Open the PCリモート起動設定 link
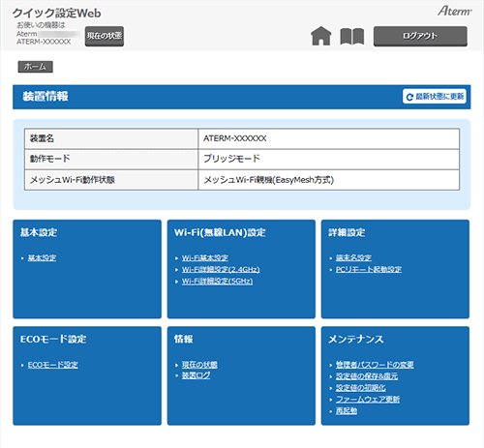This screenshot has height=448, width=484. click(369, 270)
